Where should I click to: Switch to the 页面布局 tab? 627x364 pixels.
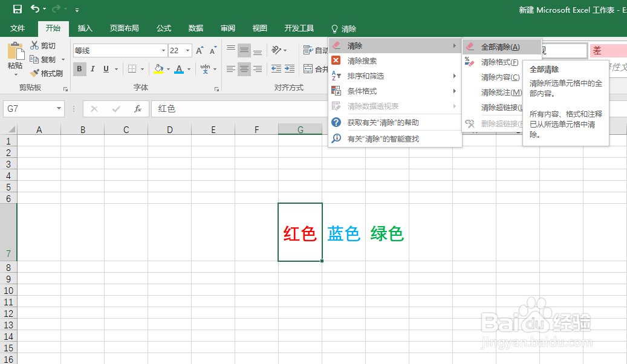(x=125, y=28)
